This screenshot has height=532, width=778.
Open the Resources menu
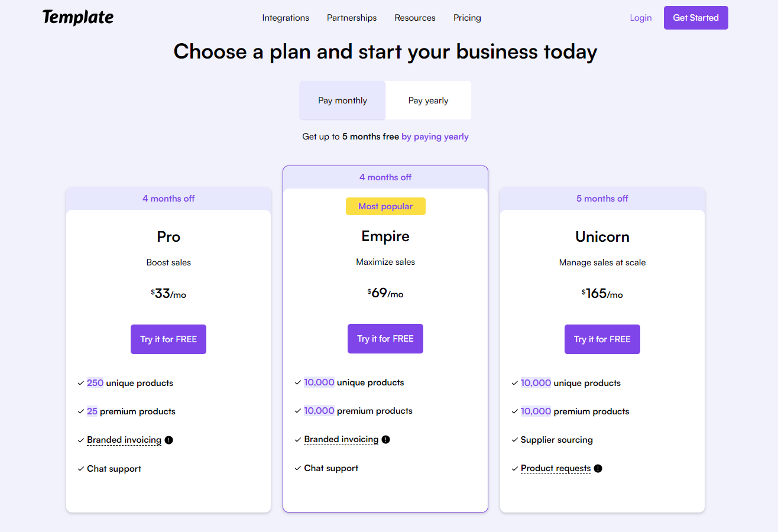tap(414, 18)
